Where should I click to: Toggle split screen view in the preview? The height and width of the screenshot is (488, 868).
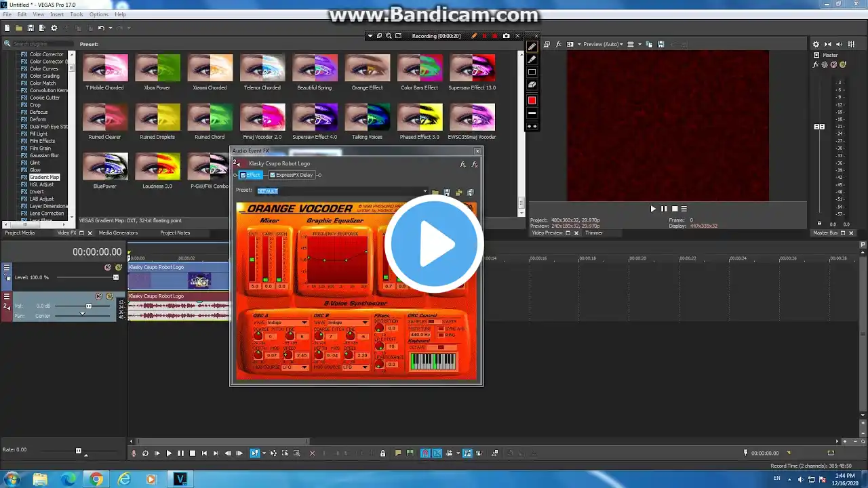click(570, 44)
